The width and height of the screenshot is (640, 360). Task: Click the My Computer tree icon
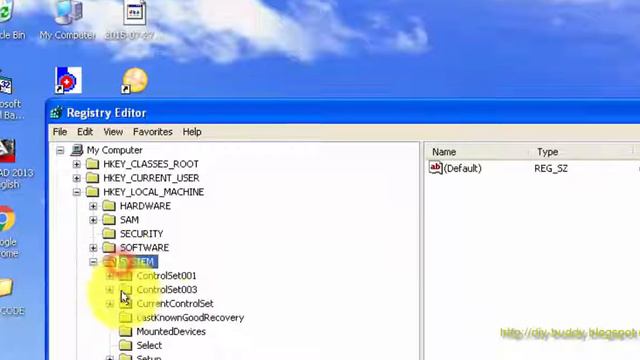coord(77,150)
